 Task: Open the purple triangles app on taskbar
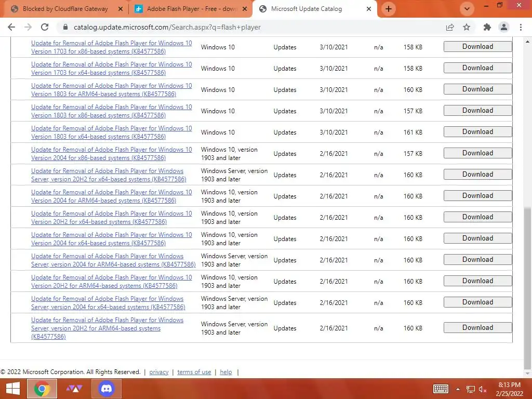pos(74,389)
